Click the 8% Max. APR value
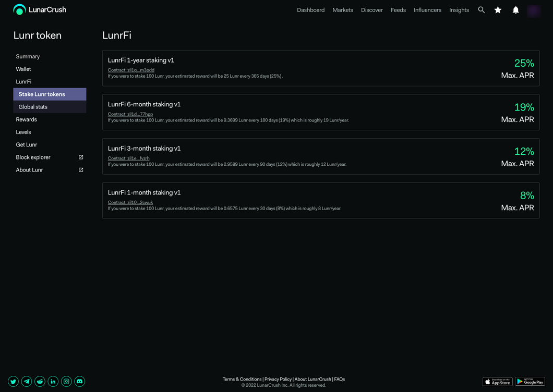553x392 pixels. pyautogui.click(x=527, y=195)
